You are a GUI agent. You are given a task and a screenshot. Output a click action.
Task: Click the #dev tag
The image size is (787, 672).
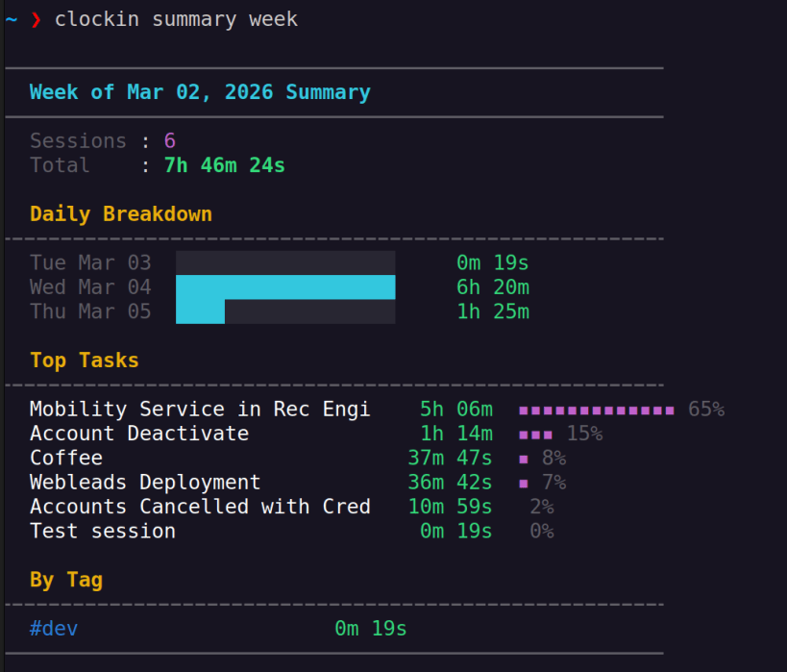54,629
